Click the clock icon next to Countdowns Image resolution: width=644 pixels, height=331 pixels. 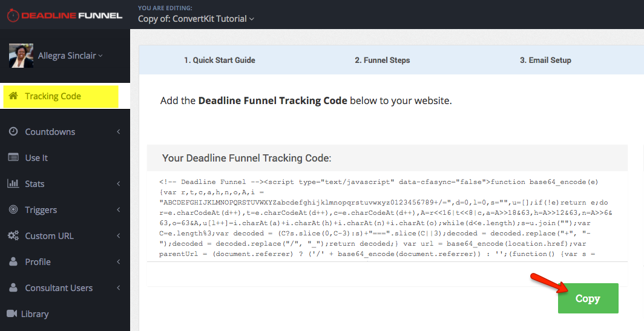coord(13,131)
